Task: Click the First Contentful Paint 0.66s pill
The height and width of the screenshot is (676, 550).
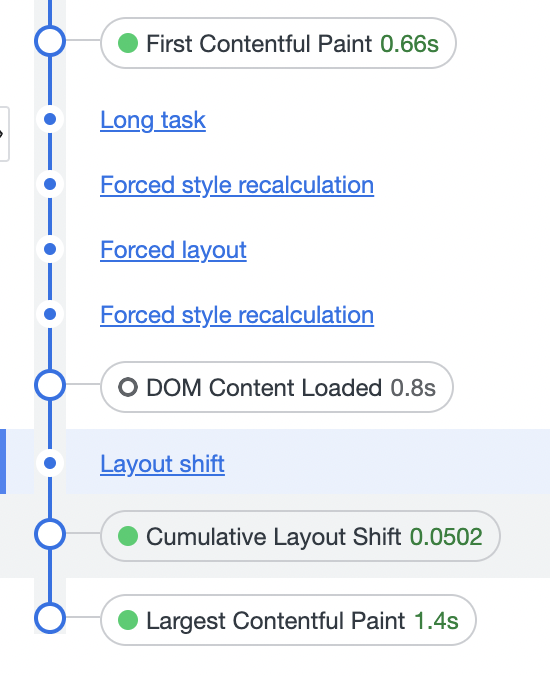Action: coord(278,43)
